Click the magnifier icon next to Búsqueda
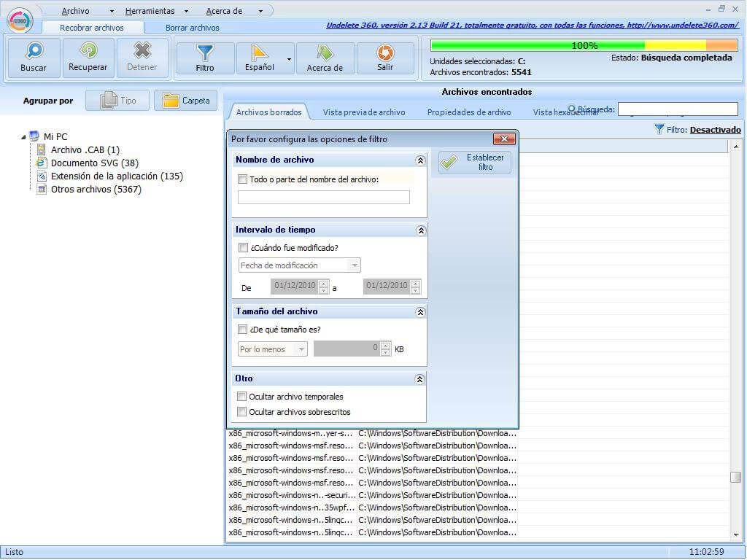Screen dimensions: 747x560 (572, 109)
